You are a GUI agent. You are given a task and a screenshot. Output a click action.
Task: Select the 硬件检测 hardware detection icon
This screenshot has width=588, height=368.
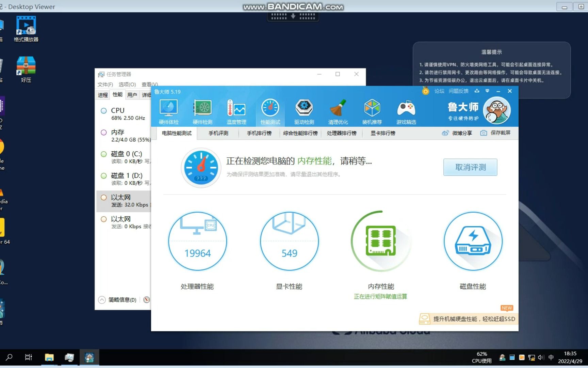tap(202, 111)
